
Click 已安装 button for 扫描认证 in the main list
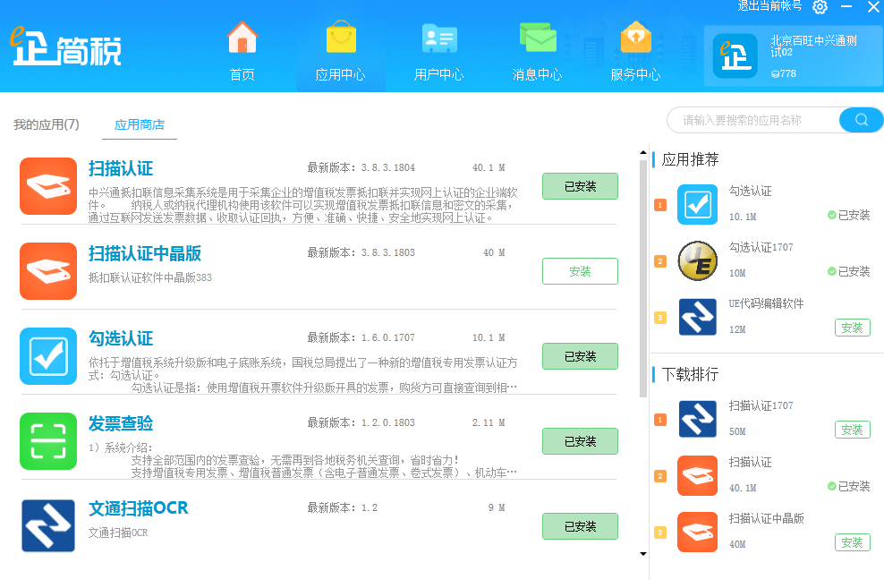[x=580, y=186]
